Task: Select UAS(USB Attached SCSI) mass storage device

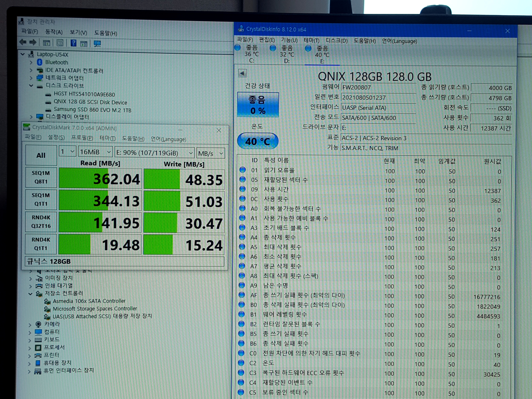Action: (x=102, y=316)
